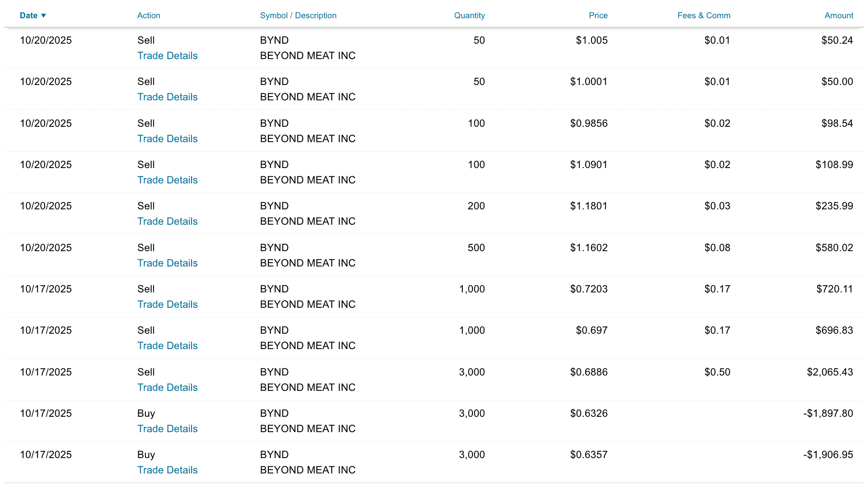This screenshot has height=484, width=868.
Task: View Trade Details for $0.9856 sale
Action: [x=167, y=139]
